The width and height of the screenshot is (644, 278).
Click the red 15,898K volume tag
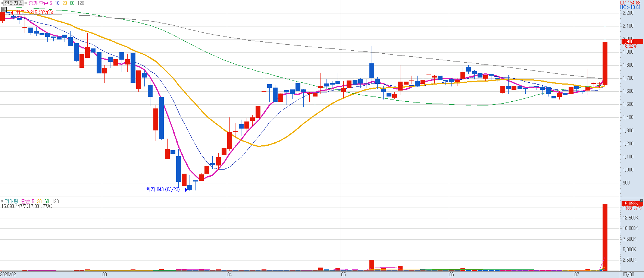click(x=632, y=203)
